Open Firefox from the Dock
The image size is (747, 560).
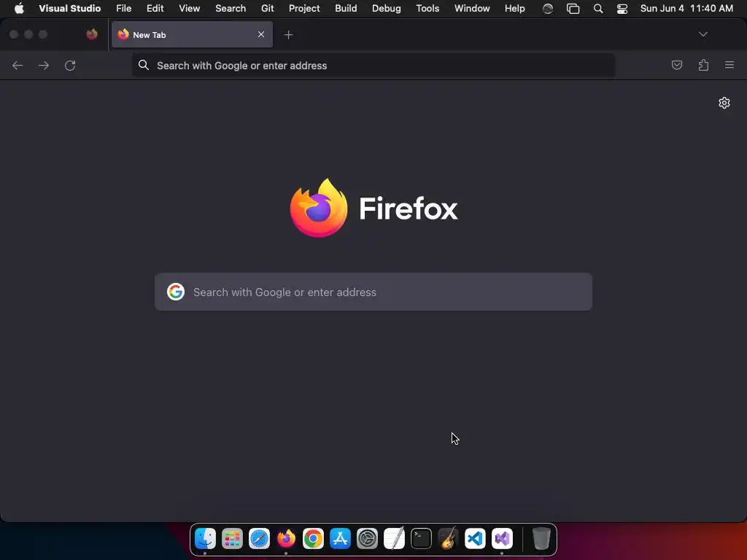click(x=286, y=539)
